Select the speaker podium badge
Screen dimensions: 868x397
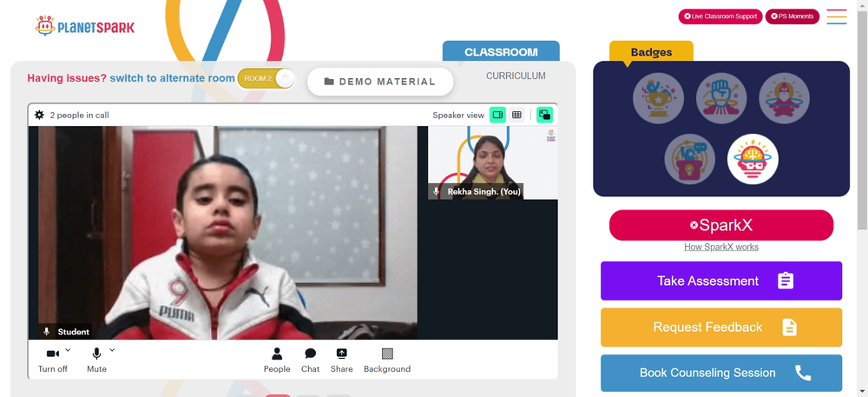tap(690, 160)
